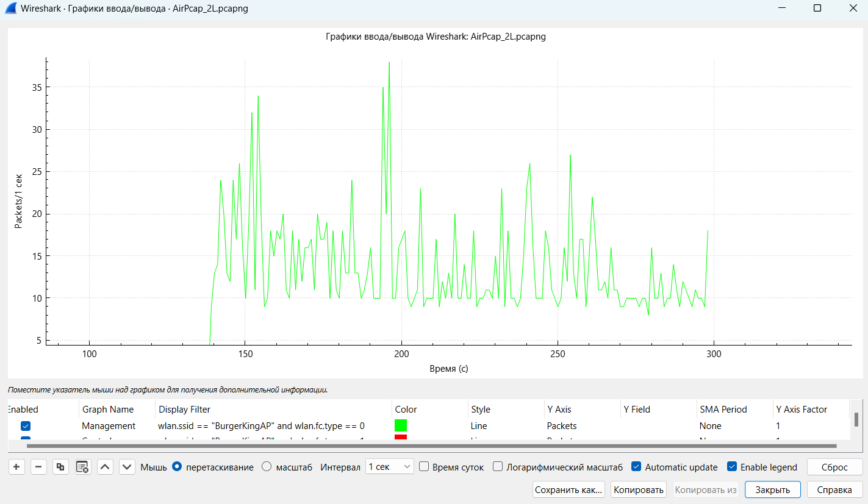Select the перетаскивание mouse mode radio button
The height and width of the screenshot is (504, 868).
tap(177, 467)
